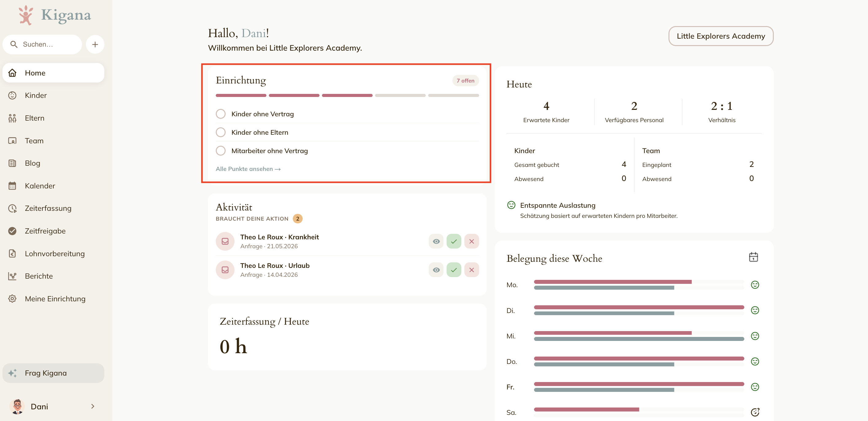Viewport: 868px width, 421px height.
Task: Click the Kigana logo
Action: click(55, 15)
